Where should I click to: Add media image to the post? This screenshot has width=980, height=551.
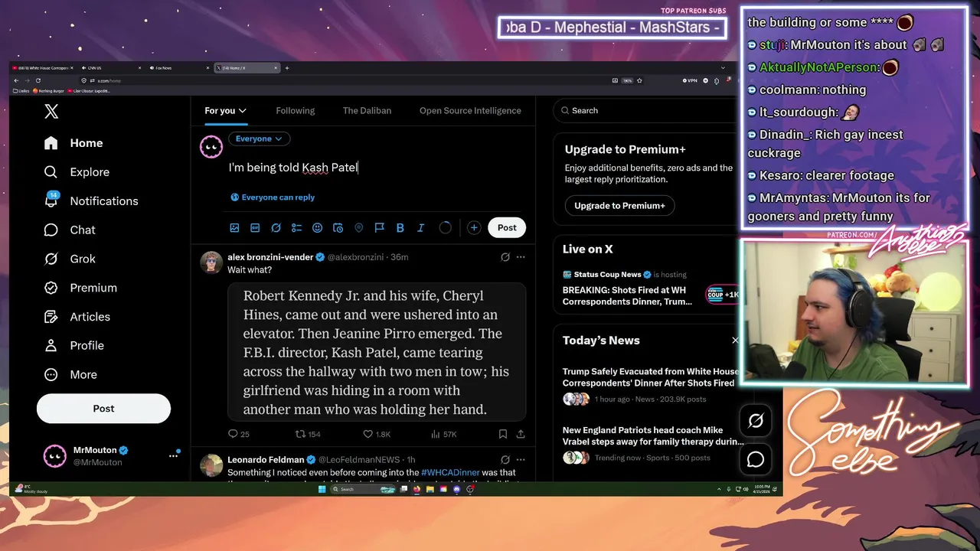click(x=234, y=228)
